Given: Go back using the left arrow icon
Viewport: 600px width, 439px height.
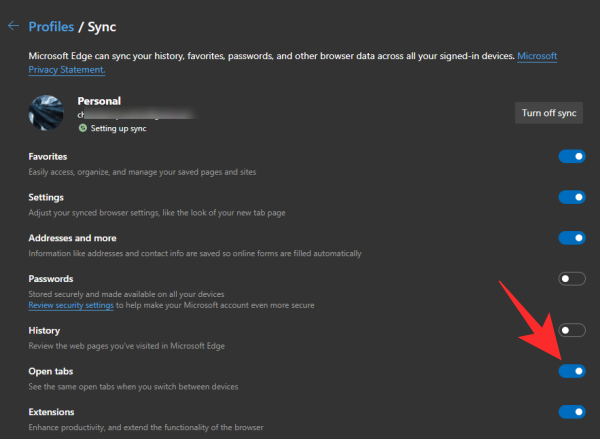Looking at the screenshot, I should (x=13, y=26).
